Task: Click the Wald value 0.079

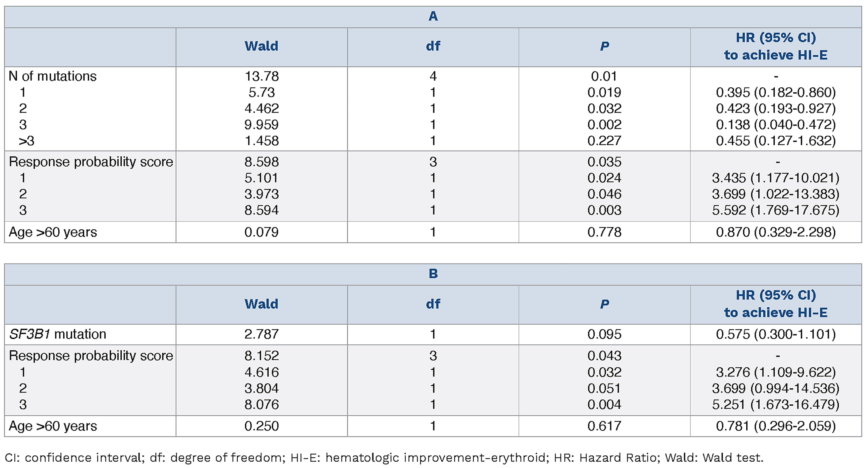Action: (262, 232)
